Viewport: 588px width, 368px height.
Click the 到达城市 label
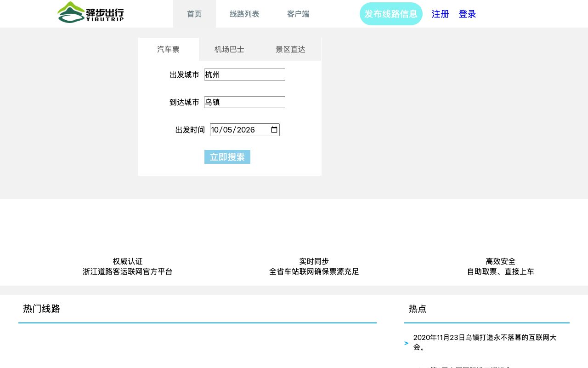(x=184, y=102)
